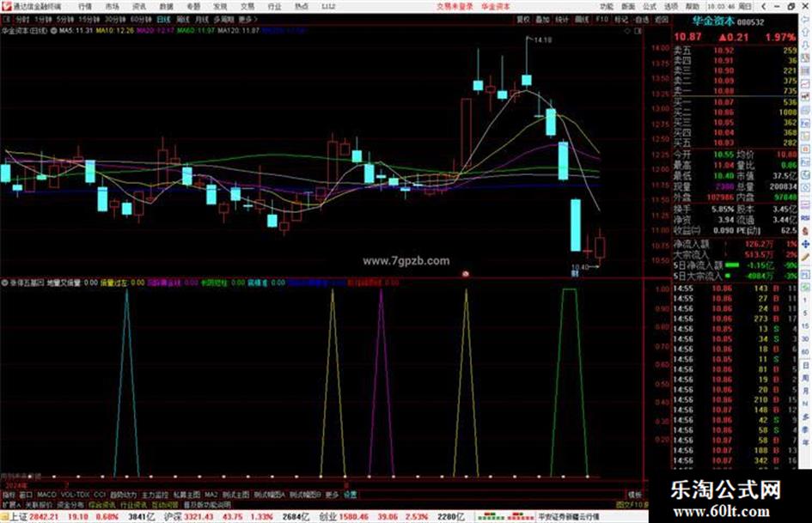
Task: Select the 30分钟 period tab
Action: pyautogui.click(x=115, y=20)
